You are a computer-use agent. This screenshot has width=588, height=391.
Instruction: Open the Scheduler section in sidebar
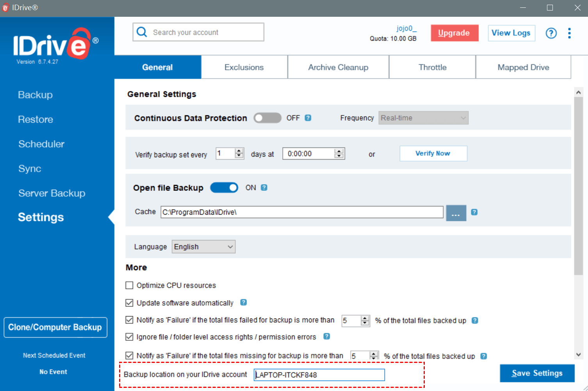pyautogui.click(x=41, y=144)
